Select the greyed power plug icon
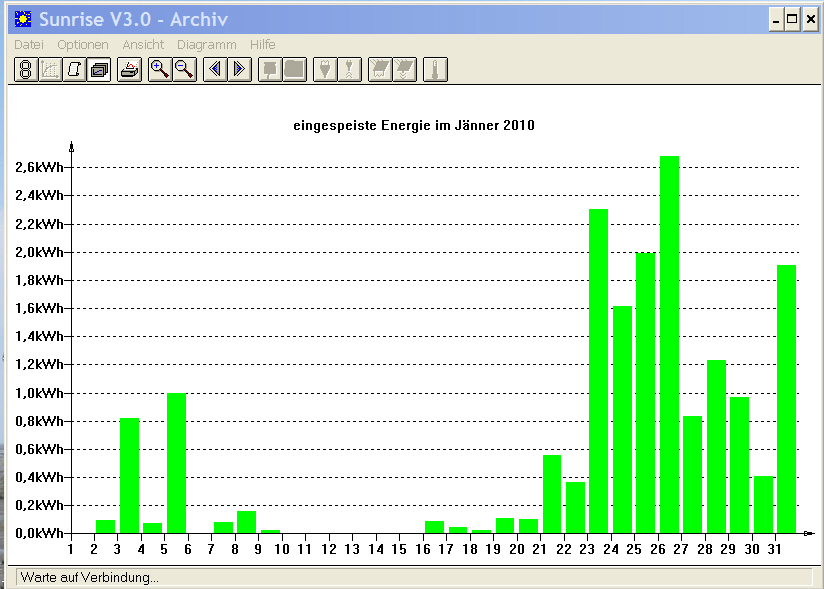 tap(325, 69)
